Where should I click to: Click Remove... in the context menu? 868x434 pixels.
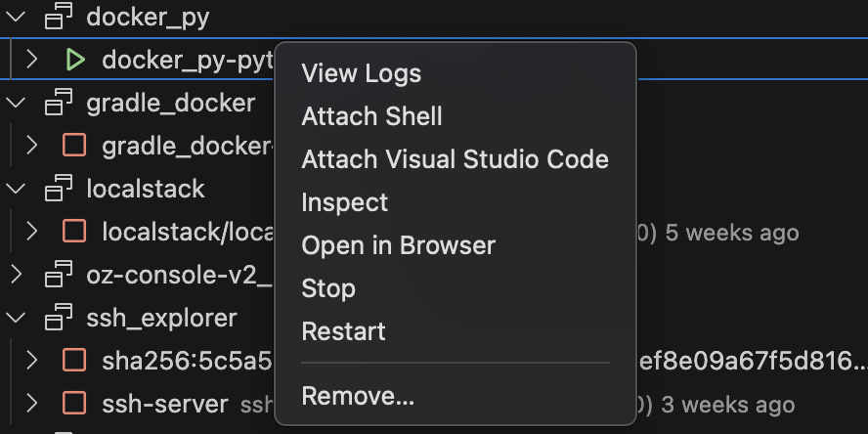tap(358, 396)
